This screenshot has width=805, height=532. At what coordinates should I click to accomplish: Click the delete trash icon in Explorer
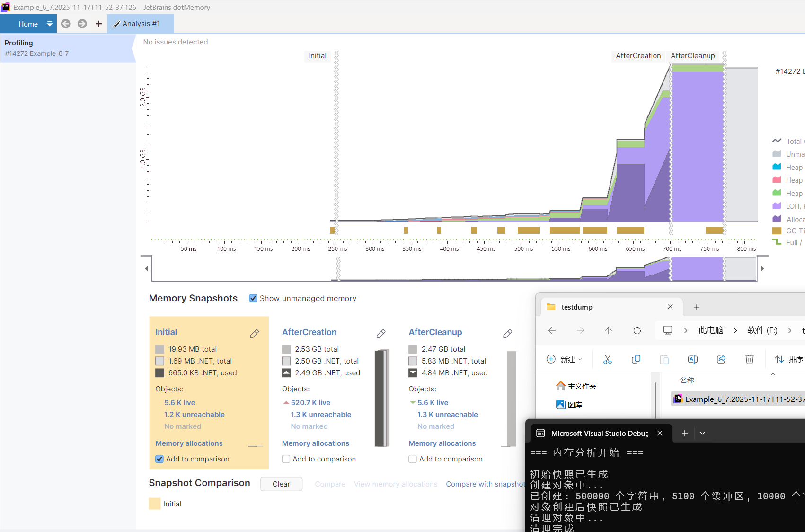[750, 359]
